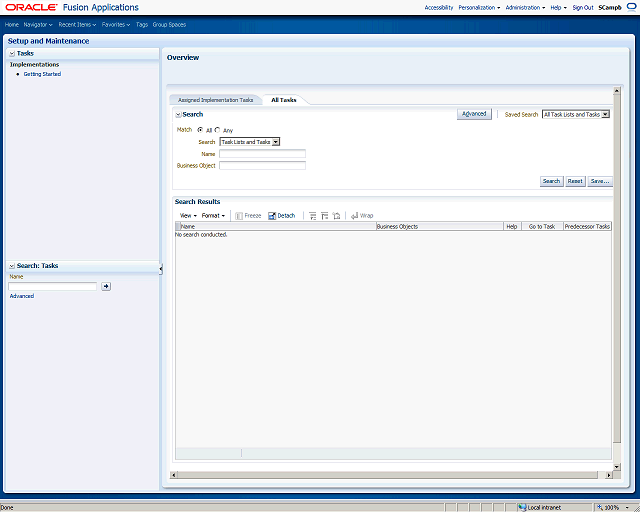Click the Expand All tree icon
The height and width of the screenshot is (512, 640).
coord(312,216)
